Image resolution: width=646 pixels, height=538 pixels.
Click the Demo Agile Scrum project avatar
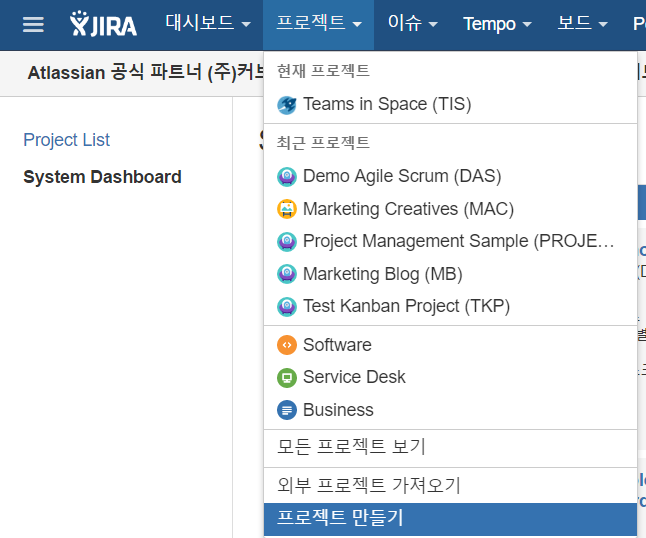[287, 177]
